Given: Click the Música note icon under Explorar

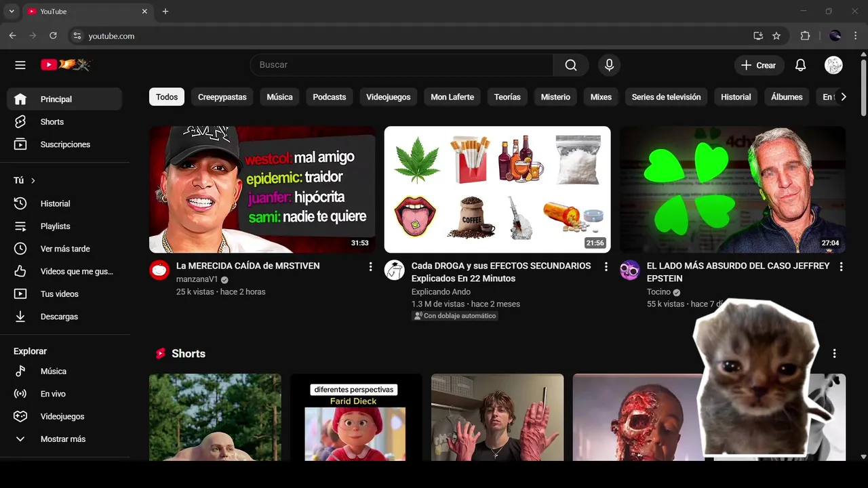Looking at the screenshot, I should [20, 371].
